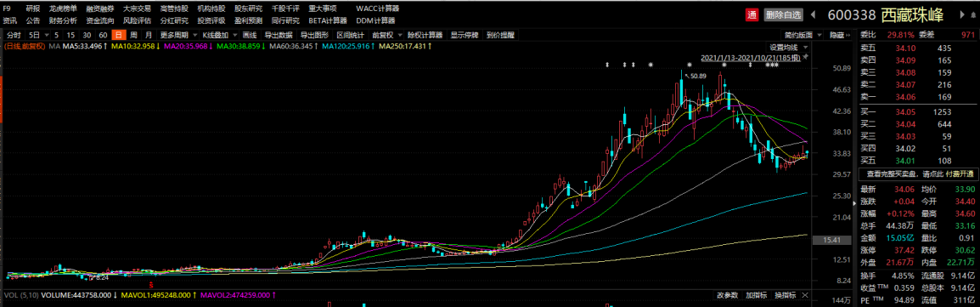Click the pin icon beside date range
This screenshot has height=307, width=980.
(x=806, y=57)
